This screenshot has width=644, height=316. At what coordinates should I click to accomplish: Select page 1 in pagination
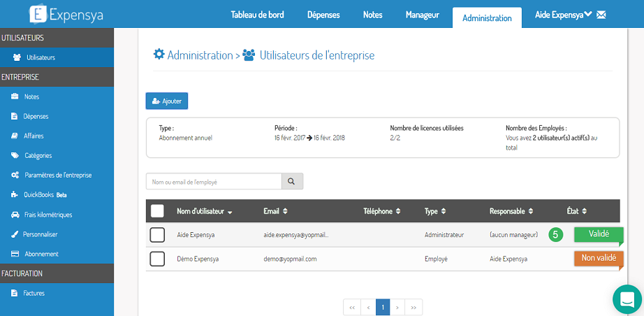[x=383, y=308]
